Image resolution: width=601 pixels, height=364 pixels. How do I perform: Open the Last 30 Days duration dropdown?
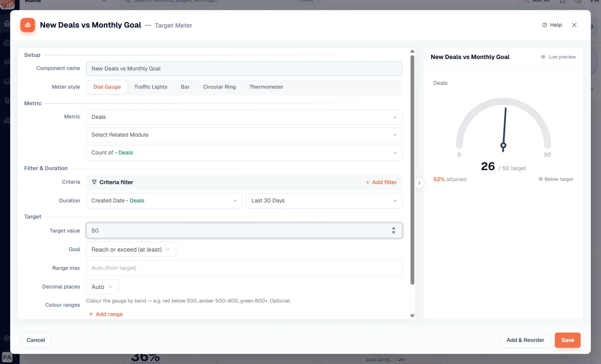(324, 201)
